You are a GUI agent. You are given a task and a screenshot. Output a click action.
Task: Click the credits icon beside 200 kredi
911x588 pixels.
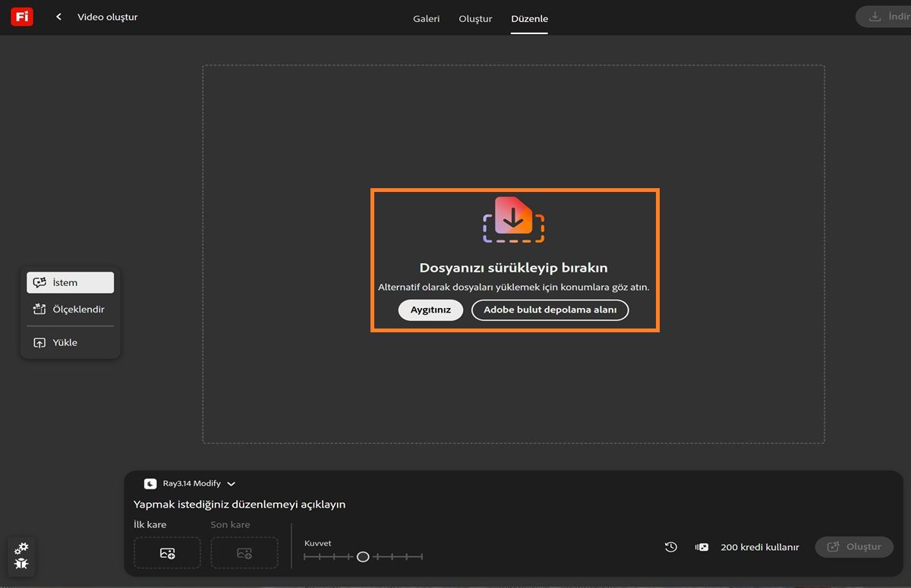point(702,547)
